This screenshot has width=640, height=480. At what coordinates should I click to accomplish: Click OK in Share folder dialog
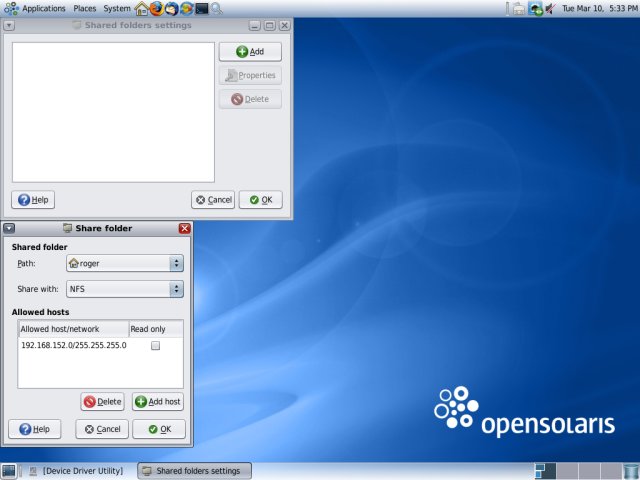[x=159, y=429]
